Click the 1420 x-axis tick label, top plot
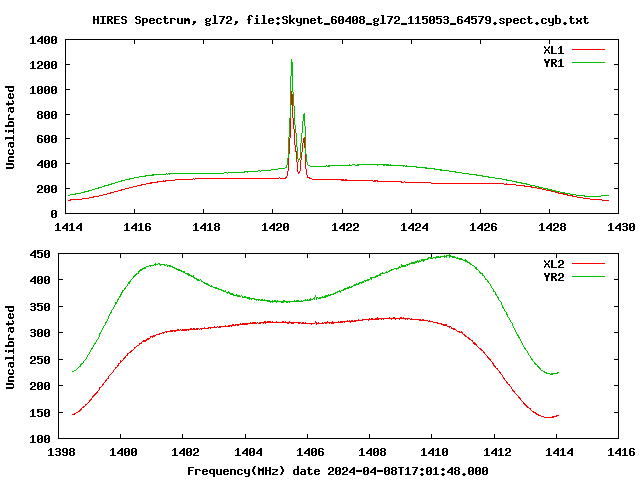 [x=275, y=227]
